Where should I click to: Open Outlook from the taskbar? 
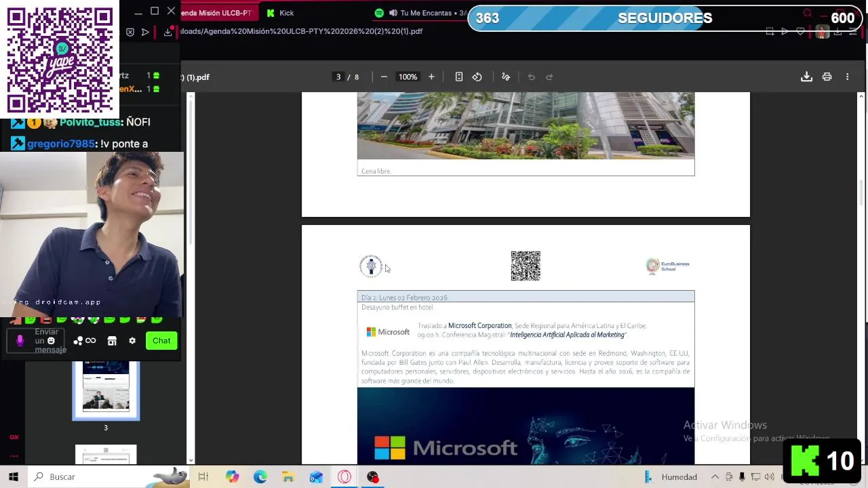(316, 477)
